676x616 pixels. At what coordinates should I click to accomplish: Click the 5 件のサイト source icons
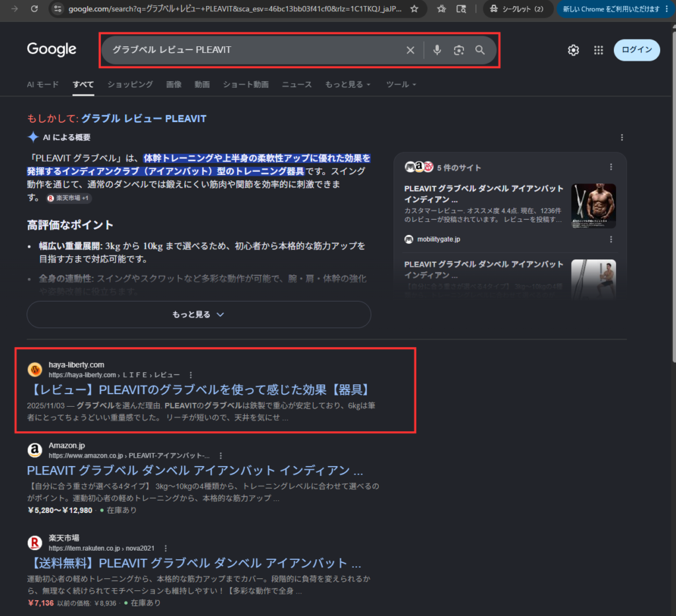[419, 167]
